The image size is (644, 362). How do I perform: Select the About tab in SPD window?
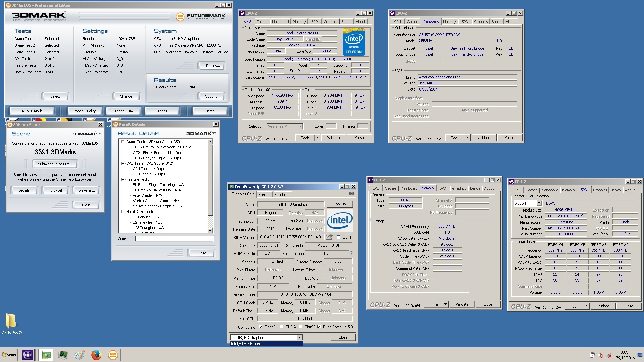(x=630, y=190)
